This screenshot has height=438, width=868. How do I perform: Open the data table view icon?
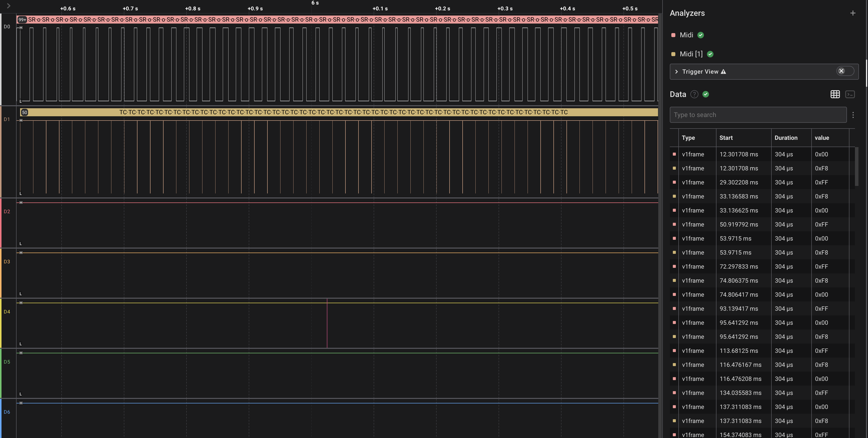(835, 94)
